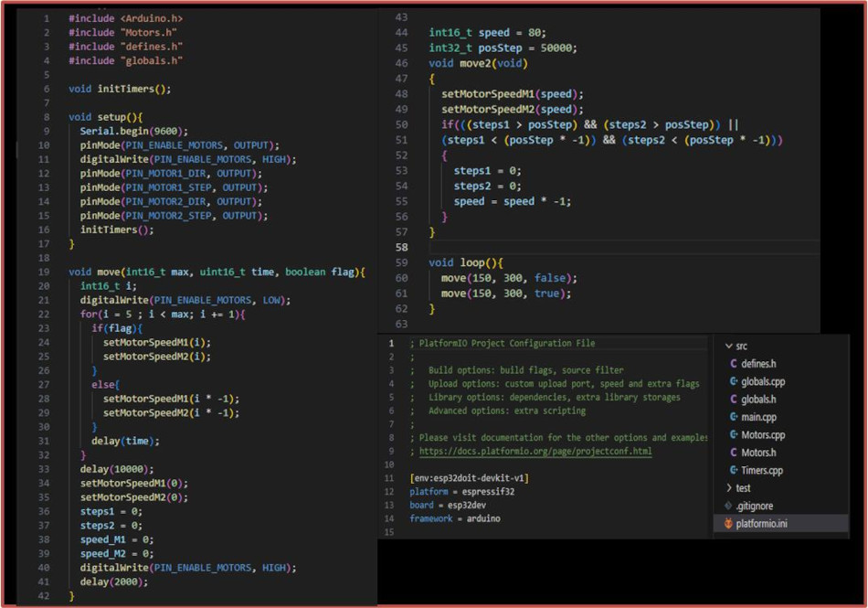Click the 'framework = arduino' line
The height and width of the screenshot is (608, 868).
point(455,518)
